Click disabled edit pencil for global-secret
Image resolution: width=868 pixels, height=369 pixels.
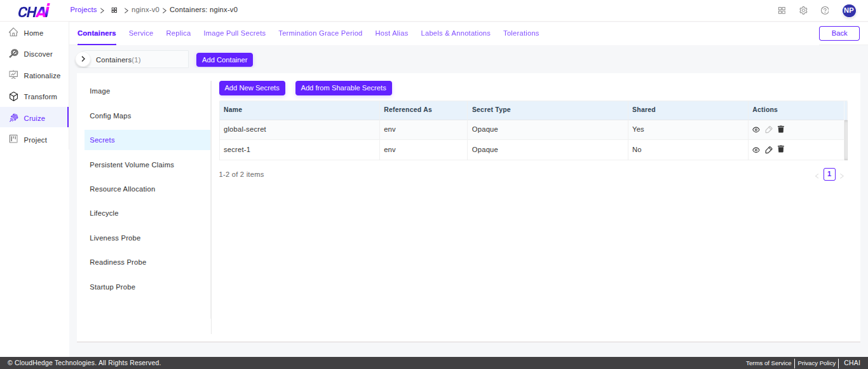pyautogui.click(x=769, y=129)
